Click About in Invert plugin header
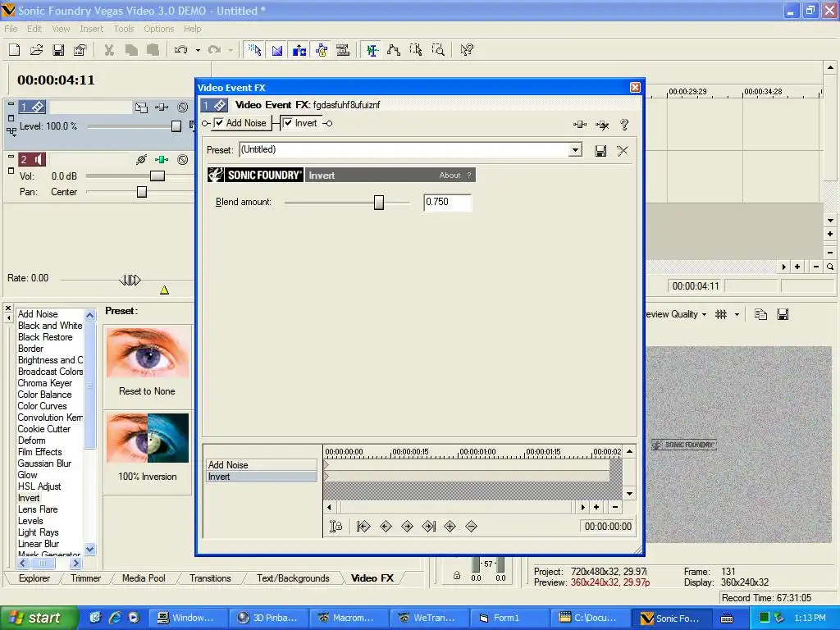 [450, 176]
